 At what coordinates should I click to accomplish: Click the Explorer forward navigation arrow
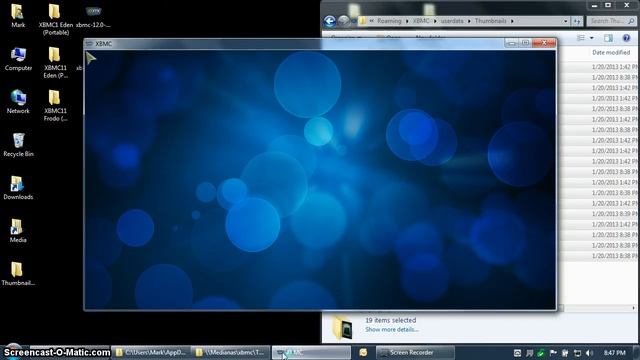tap(343, 21)
